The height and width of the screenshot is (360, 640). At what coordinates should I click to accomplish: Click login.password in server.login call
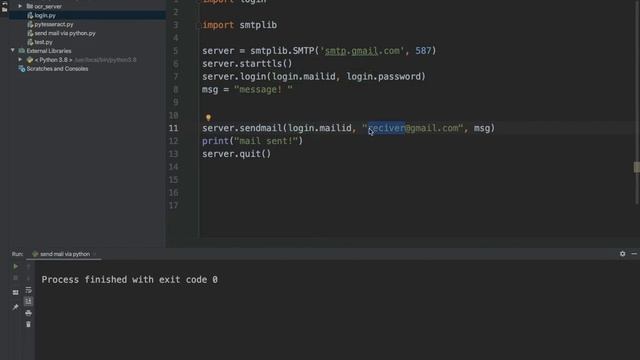pyautogui.click(x=383, y=77)
